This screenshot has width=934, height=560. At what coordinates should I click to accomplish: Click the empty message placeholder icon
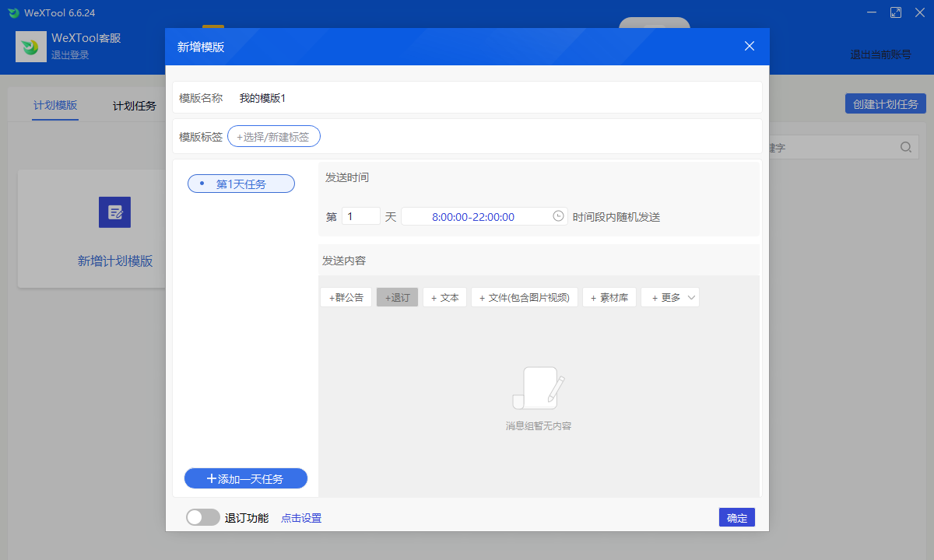[x=539, y=388]
